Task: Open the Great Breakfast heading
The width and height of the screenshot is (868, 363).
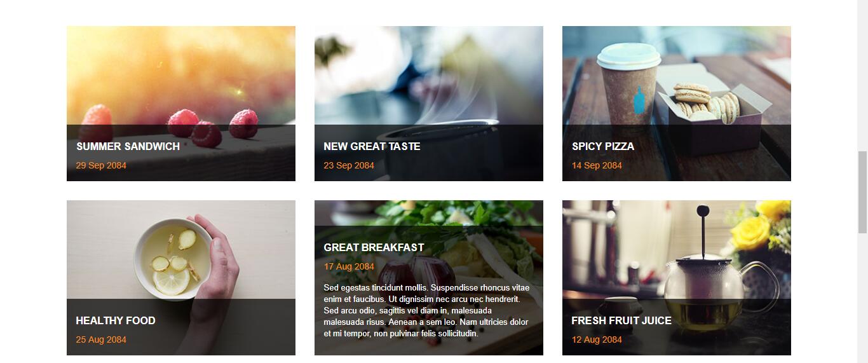Action: click(374, 247)
